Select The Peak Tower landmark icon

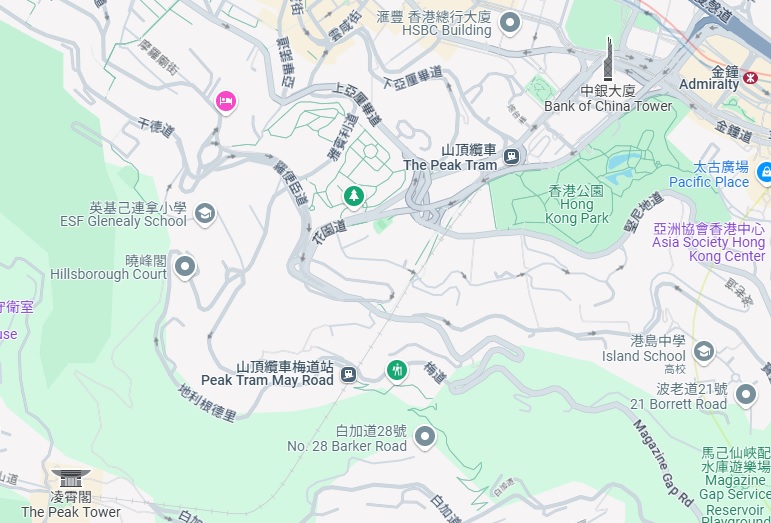coord(71,478)
